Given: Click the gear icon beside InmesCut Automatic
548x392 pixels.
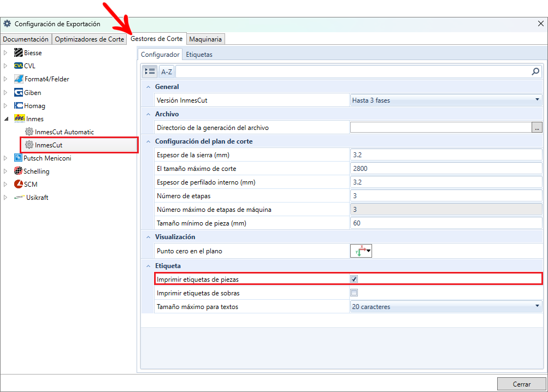Looking at the screenshot, I should [29, 132].
